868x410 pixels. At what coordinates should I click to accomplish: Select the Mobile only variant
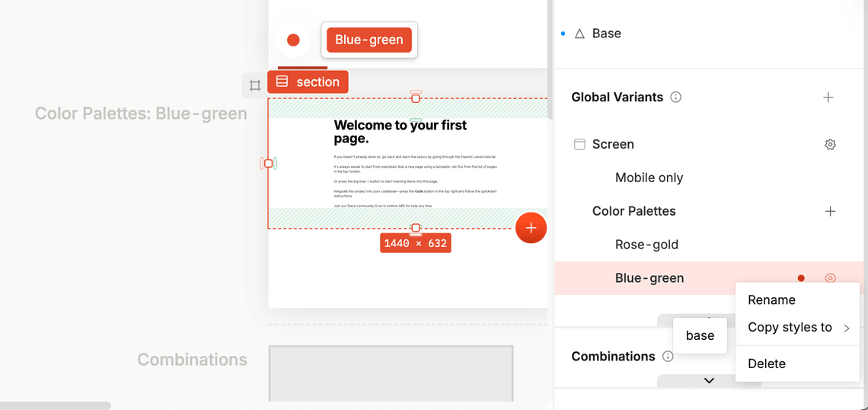coord(649,178)
